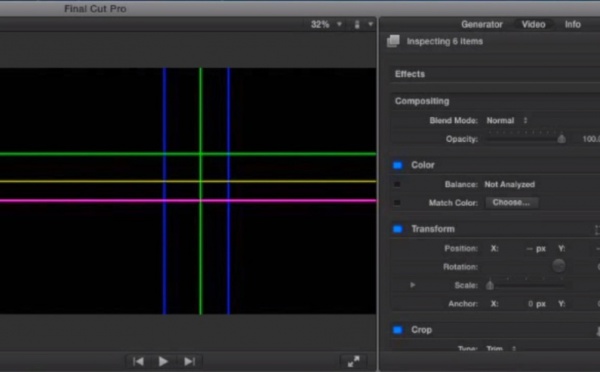Toggle the Color section enable checkbox

pyautogui.click(x=398, y=165)
